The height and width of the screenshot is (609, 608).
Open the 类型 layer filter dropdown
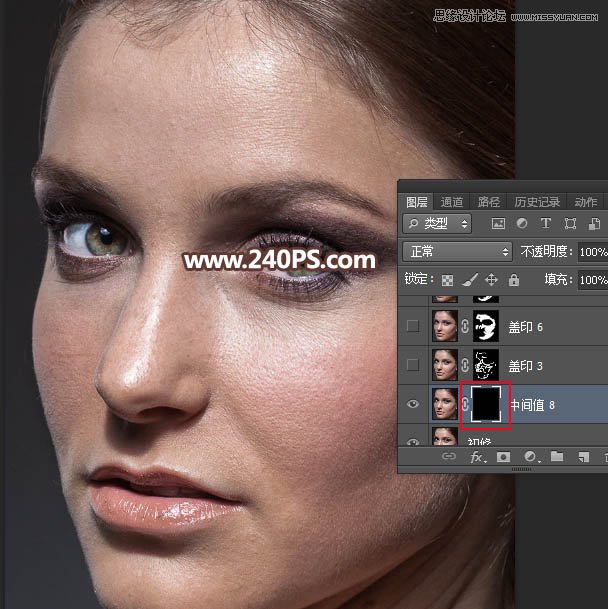point(437,224)
